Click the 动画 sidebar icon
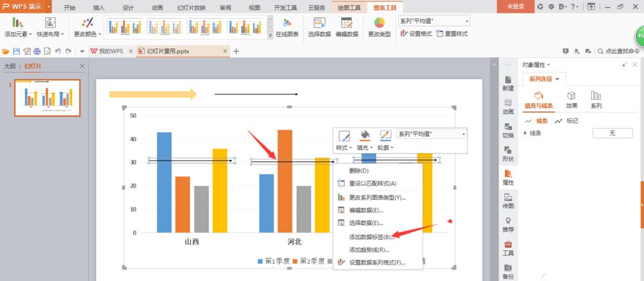The width and height of the screenshot is (644, 281). pos(508,107)
